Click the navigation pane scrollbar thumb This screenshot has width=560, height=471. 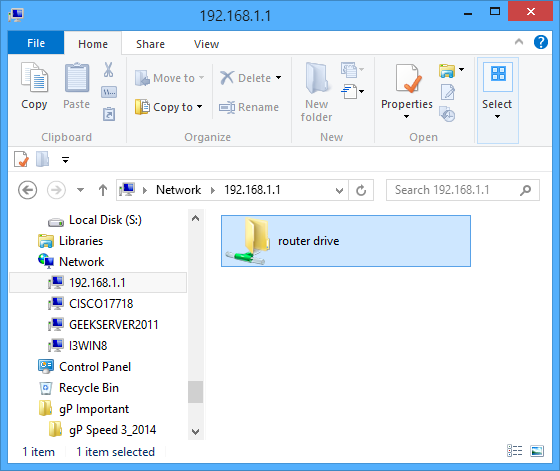pyautogui.click(x=195, y=392)
